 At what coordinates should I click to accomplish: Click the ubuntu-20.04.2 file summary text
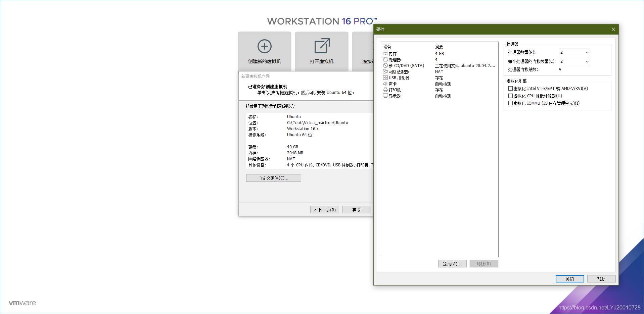(465, 66)
